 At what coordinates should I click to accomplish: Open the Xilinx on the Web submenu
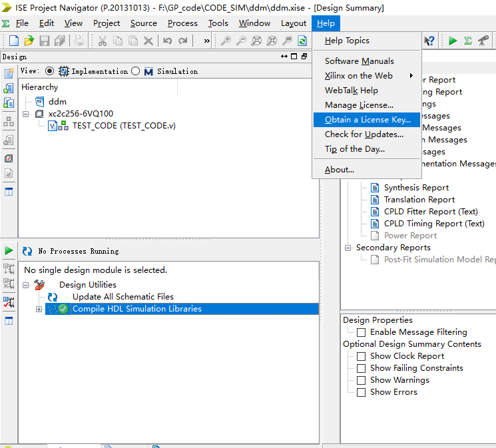tap(367, 76)
